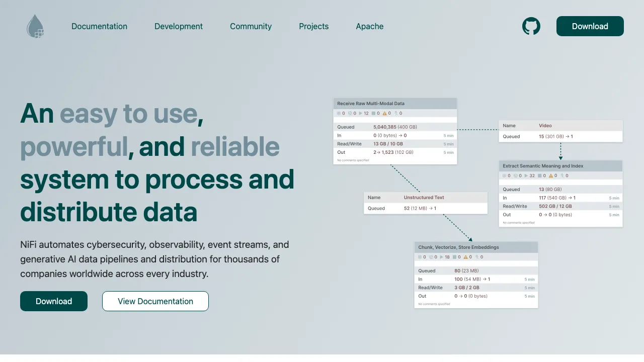Open the Development menu

(x=179, y=26)
